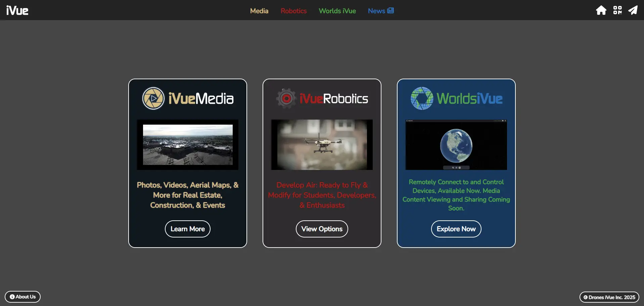
Task: Click the iVueMedia camera shutter logo
Action: 153,98
